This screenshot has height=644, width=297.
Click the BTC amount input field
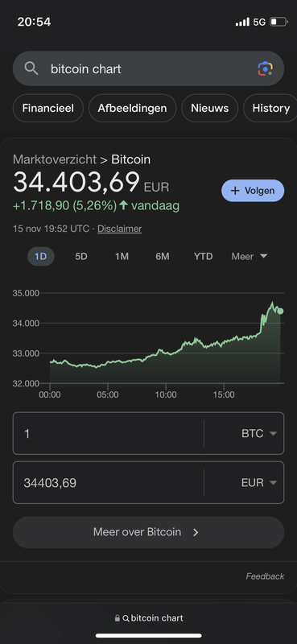click(x=109, y=433)
